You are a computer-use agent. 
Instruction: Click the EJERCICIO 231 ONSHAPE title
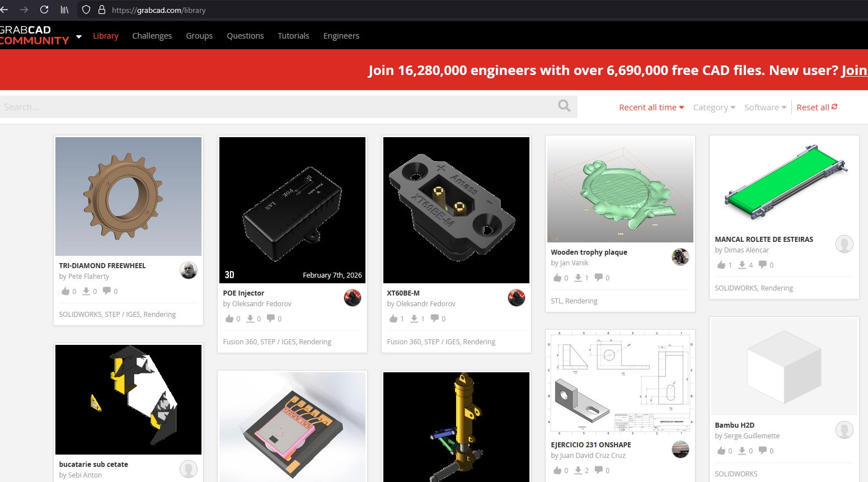point(591,445)
